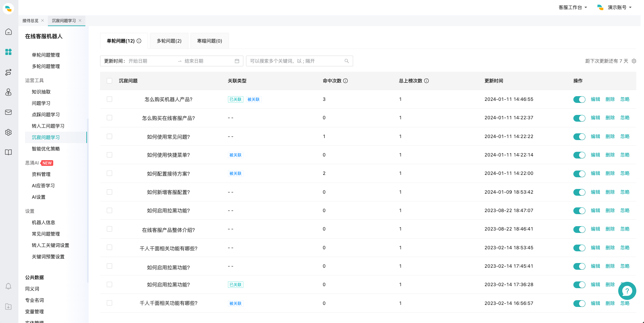This screenshot has width=644, height=323.
Task: Click 忽略 for 如何使用常见问题? row
Action: tap(625, 136)
